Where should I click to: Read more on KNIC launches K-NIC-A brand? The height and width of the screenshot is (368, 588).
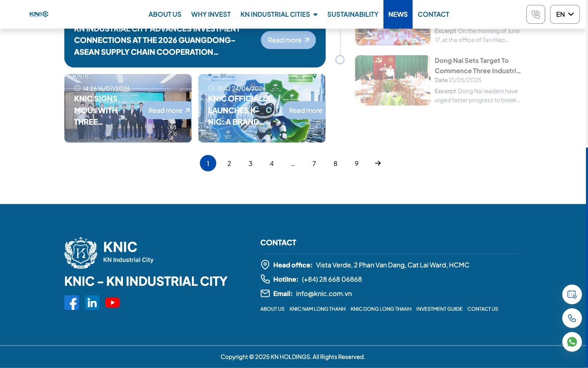305,110
